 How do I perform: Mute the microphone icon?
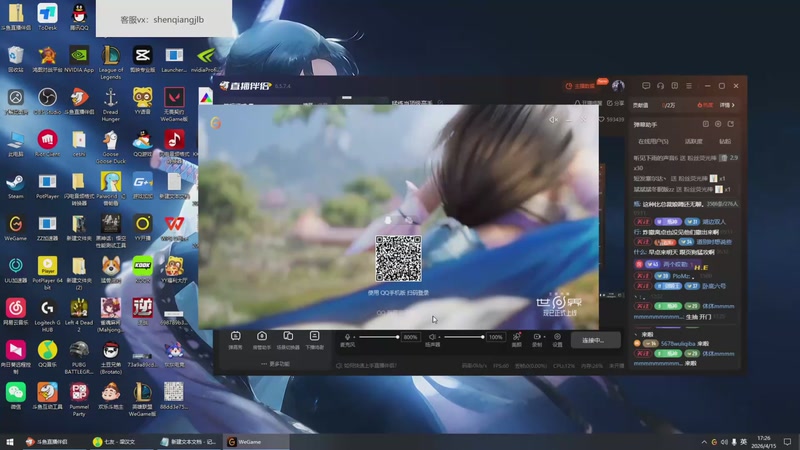point(347,337)
